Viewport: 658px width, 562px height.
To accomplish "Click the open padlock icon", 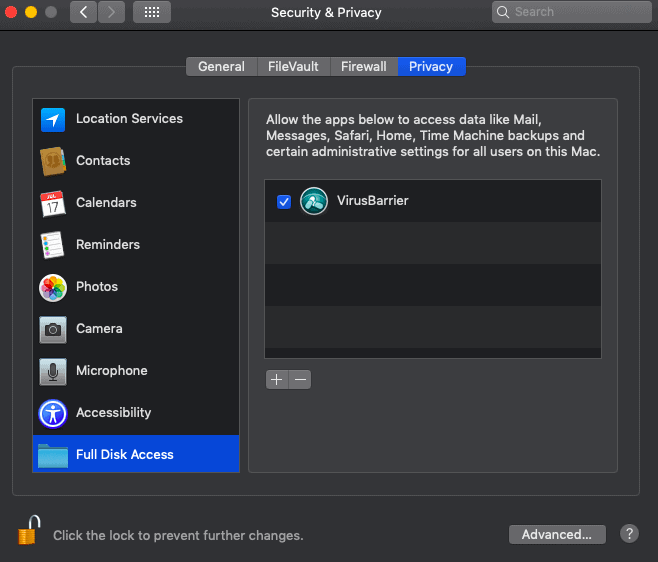I will coord(29,530).
